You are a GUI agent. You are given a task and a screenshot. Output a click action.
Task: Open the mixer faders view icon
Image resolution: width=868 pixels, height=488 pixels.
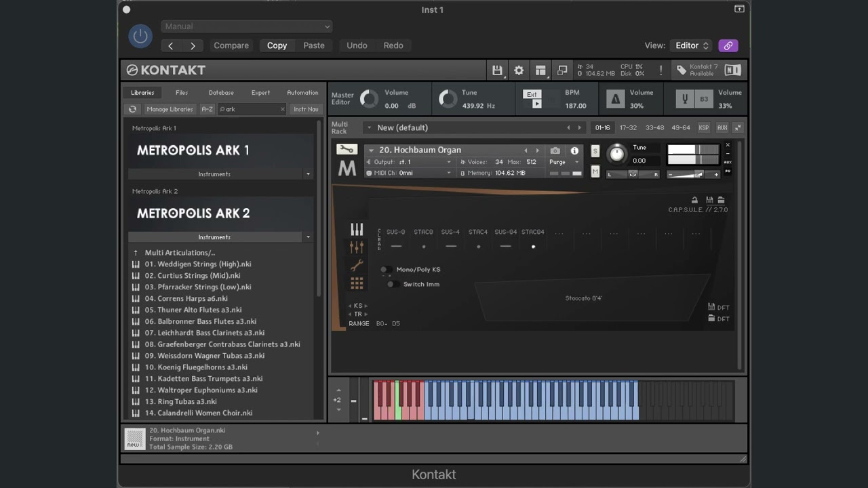click(x=357, y=247)
